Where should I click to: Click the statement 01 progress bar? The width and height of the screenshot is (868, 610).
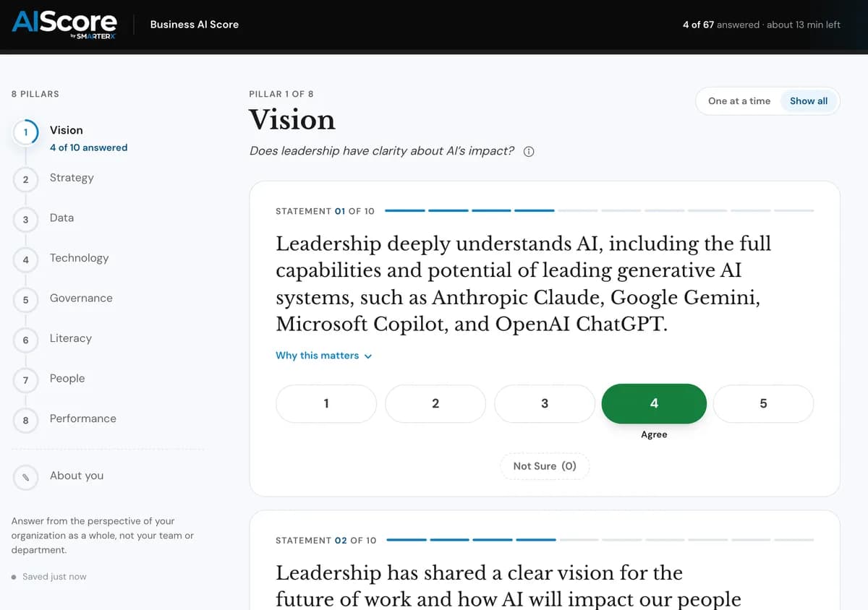click(600, 210)
